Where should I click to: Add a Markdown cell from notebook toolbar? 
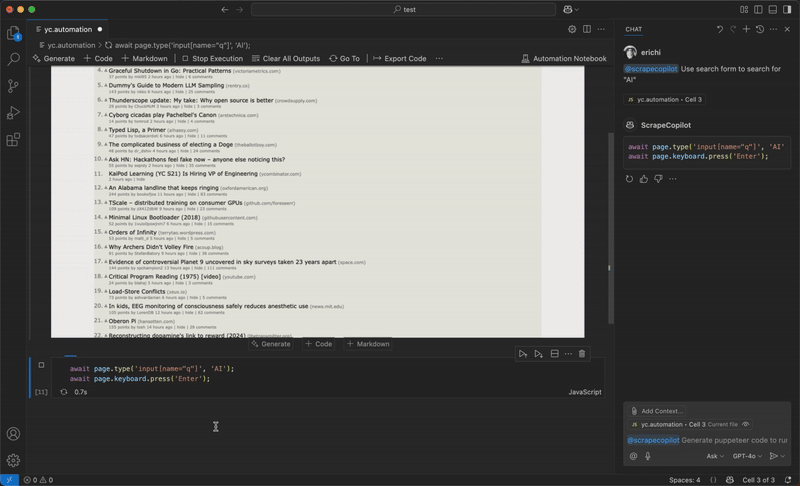144,58
